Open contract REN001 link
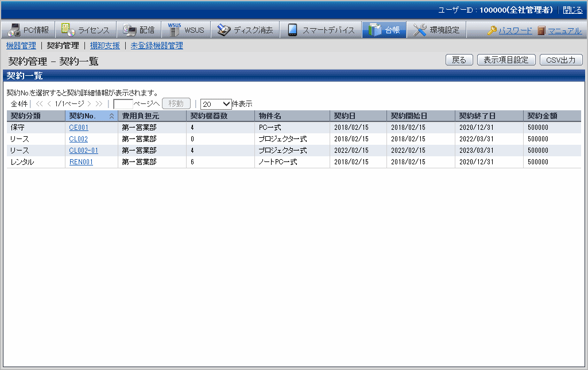Viewport: 588px width, 370px height. (81, 162)
